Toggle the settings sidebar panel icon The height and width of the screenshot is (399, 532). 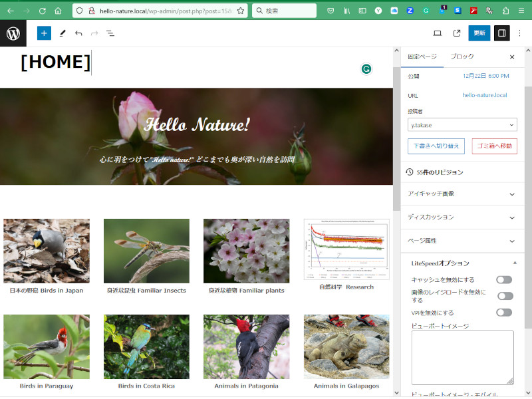(502, 33)
